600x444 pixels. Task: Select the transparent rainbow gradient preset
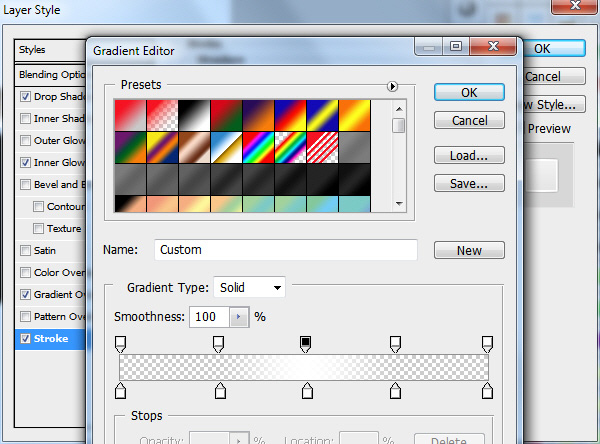pos(290,147)
